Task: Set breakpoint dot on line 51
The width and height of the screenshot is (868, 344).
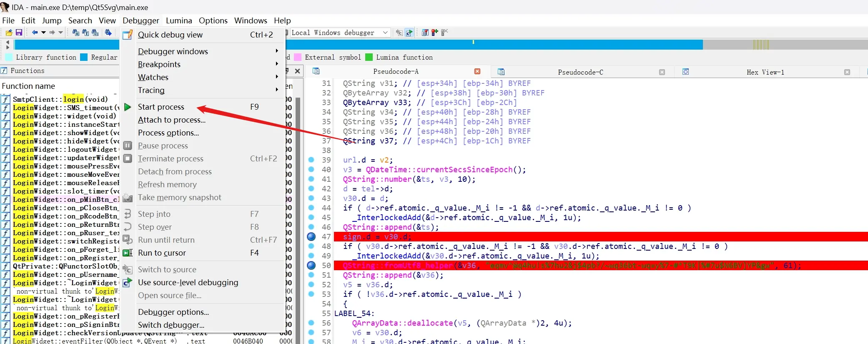Action: 311,275
